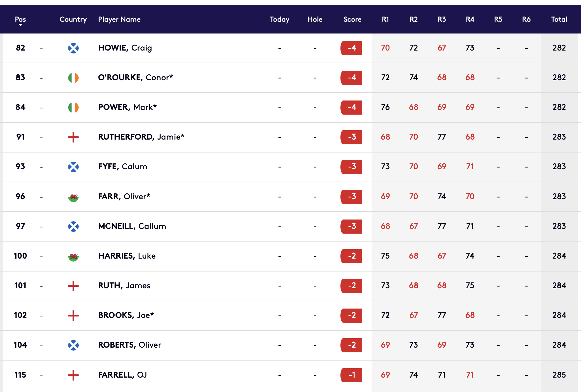The height and width of the screenshot is (392, 581).
Task: Select player RUTH, James
Action: click(124, 286)
